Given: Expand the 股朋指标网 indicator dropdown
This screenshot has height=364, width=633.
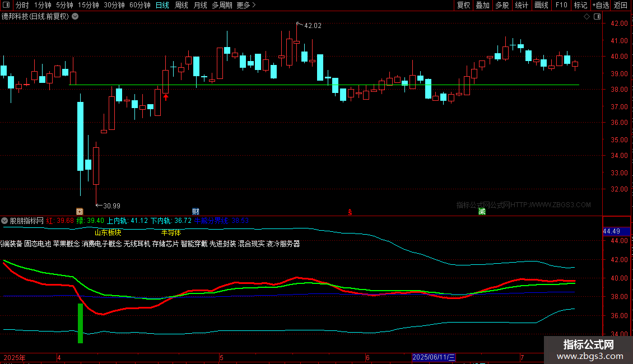Looking at the screenshot, I should click(4, 221).
